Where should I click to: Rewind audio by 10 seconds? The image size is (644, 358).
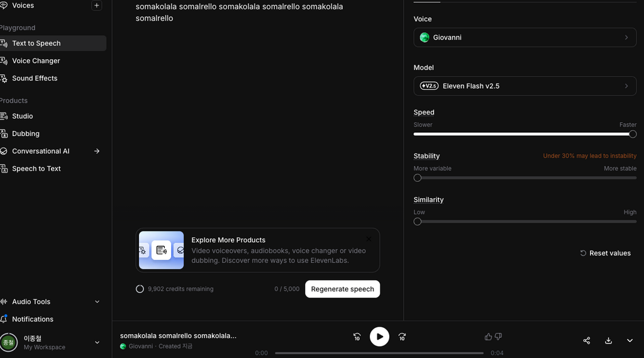(x=357, y=337)
